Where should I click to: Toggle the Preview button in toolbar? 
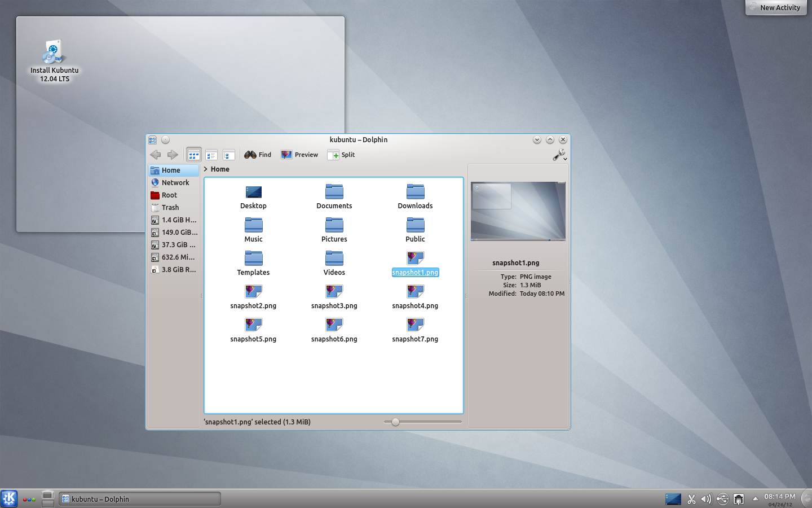click(x=299, y=155)
